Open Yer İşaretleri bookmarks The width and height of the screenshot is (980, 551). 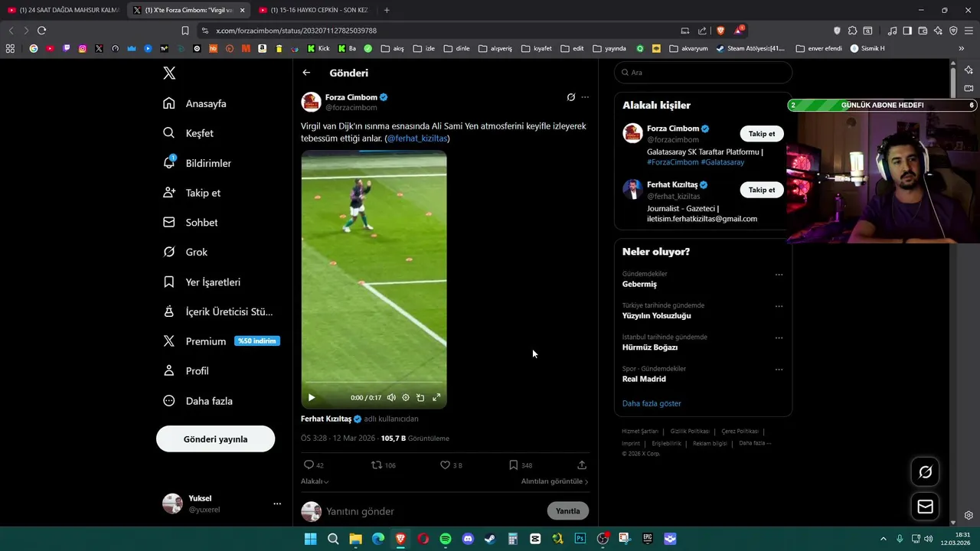coord(202,282)
